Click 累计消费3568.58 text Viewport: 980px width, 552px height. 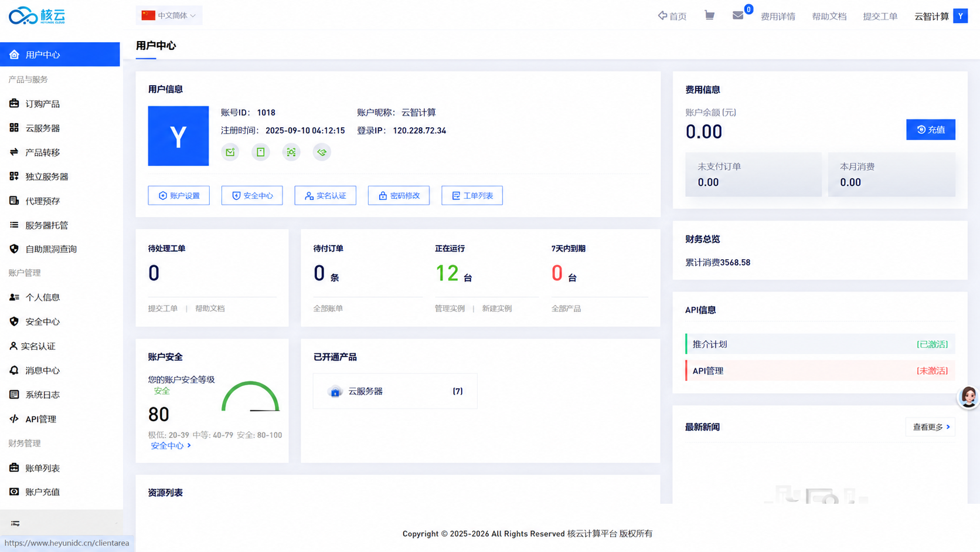718,263
